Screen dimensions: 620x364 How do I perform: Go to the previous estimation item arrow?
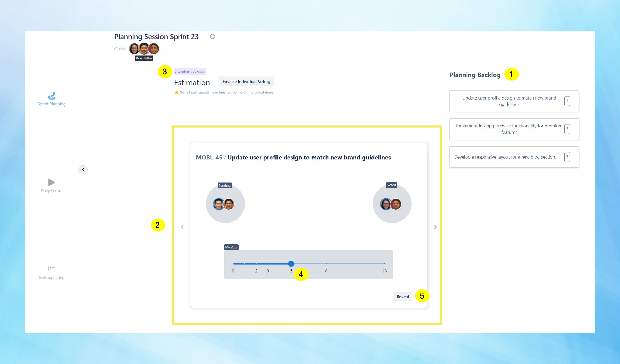[x=182, y=227]
